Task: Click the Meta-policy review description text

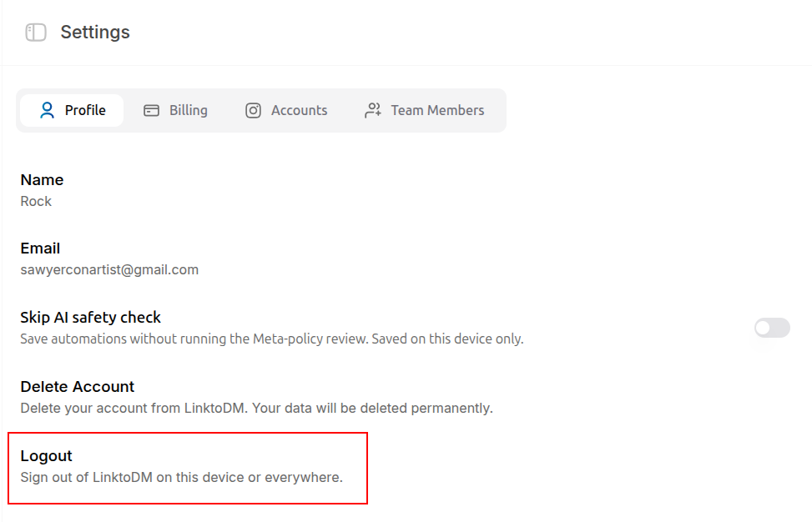Action: pyautogui.click(x=272, y=339)
